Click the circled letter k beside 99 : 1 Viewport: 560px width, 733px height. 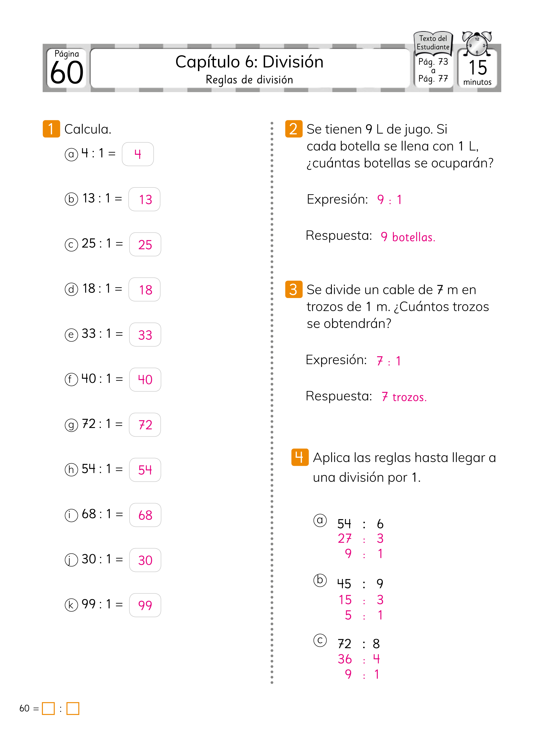(71, 605)
